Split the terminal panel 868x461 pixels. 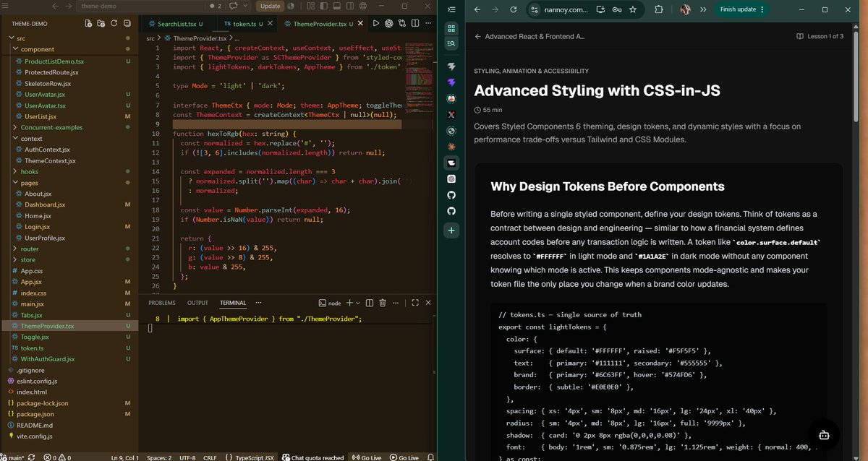pyautogui.click(x=370, y=303)
